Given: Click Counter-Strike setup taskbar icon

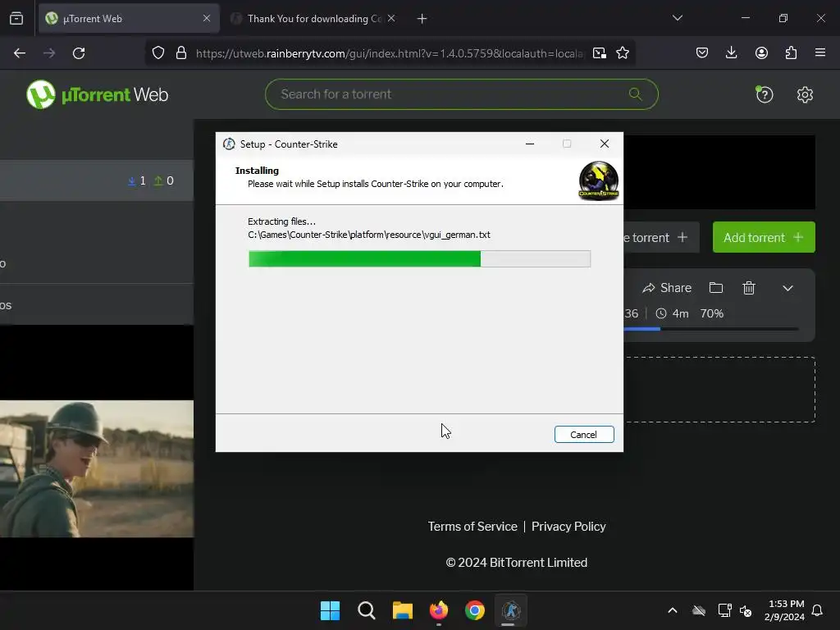Looking at the screenshot, I should click(x=510, y=610).
